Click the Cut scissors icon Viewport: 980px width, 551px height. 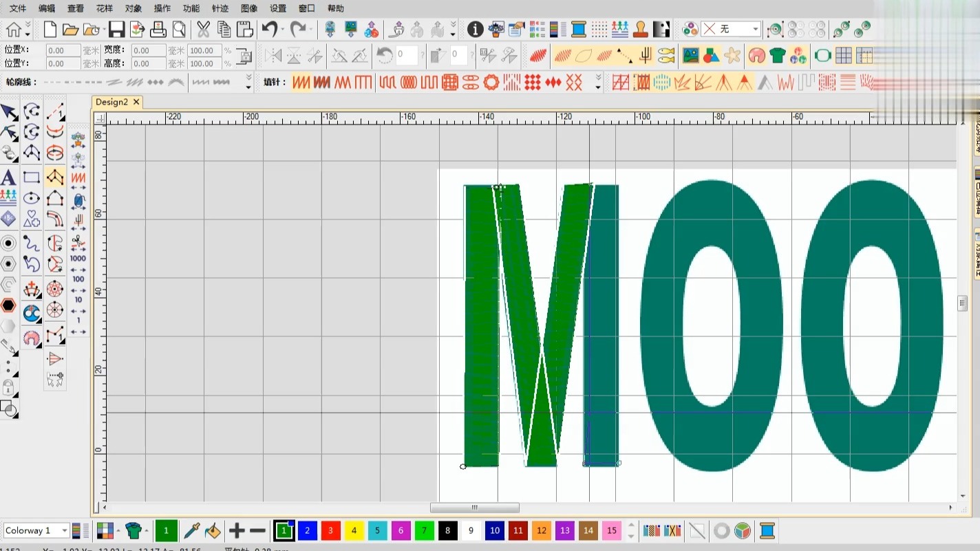click(x=203, y=30)
